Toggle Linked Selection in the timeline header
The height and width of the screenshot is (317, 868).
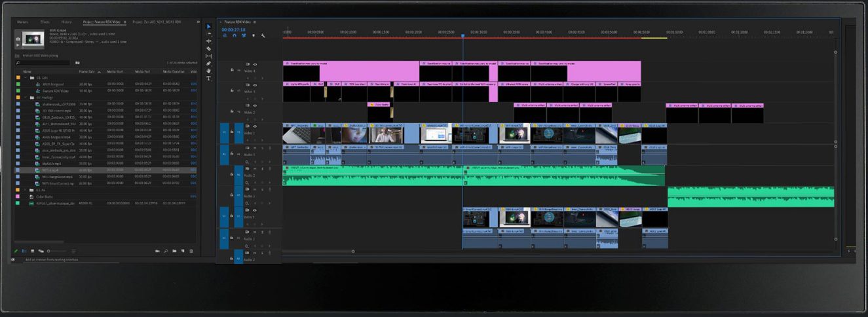[244, 35]
